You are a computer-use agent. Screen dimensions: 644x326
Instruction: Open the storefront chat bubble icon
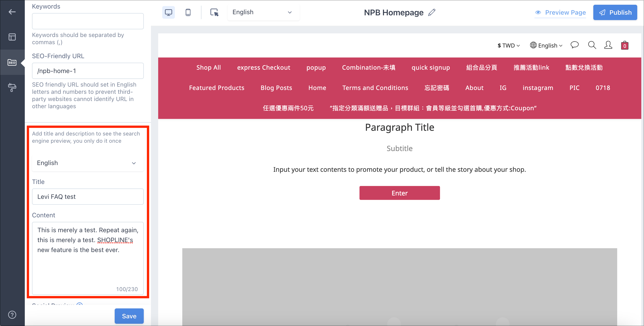[x=575, y=45]
